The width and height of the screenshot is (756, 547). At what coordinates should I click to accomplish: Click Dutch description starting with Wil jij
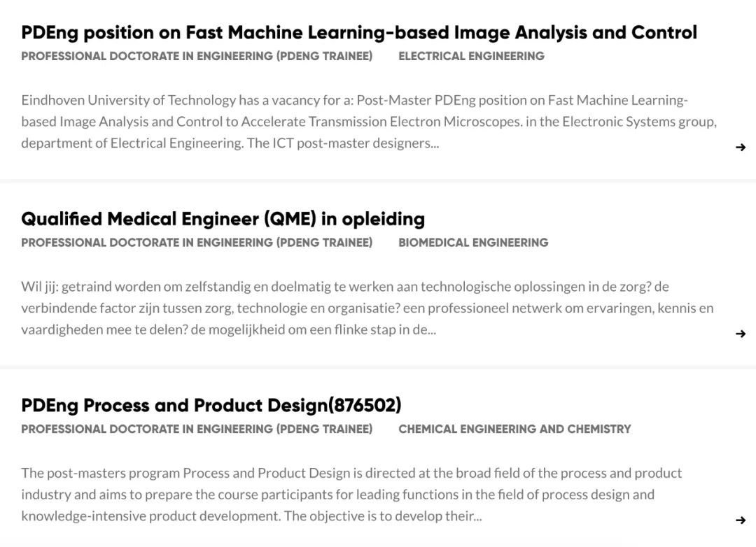point(367,308)
